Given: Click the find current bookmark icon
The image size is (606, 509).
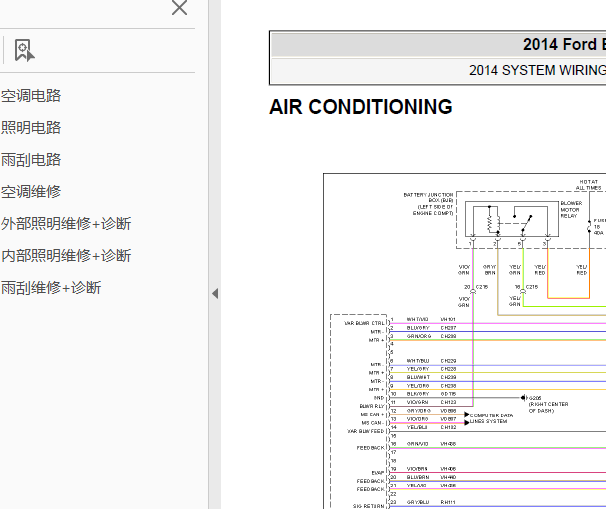Looking at the screenshot, I should point(24,50).
